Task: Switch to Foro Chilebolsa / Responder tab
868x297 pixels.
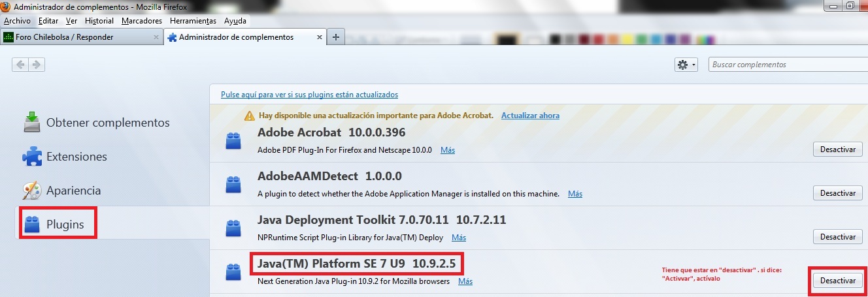Action: click(x=82, y=37)
